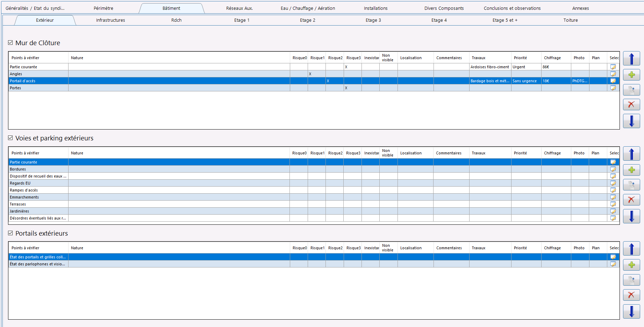Move row up in Portails extérieurs section

click(631, 249)
